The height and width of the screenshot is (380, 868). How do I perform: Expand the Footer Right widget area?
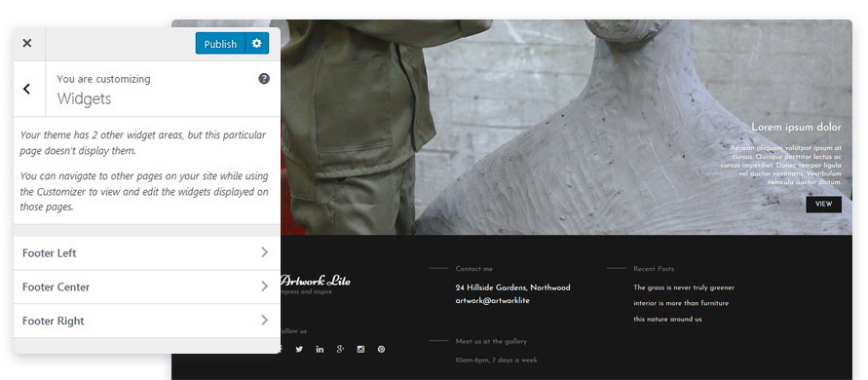click(147, 321)
